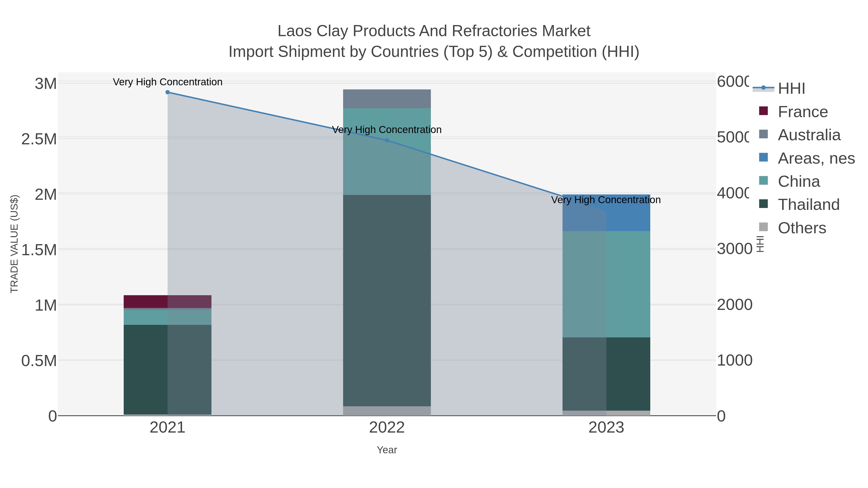Click the China teal legend swatch
The height and width of the screenshot is (488, 868).
(x=764, y=180)
